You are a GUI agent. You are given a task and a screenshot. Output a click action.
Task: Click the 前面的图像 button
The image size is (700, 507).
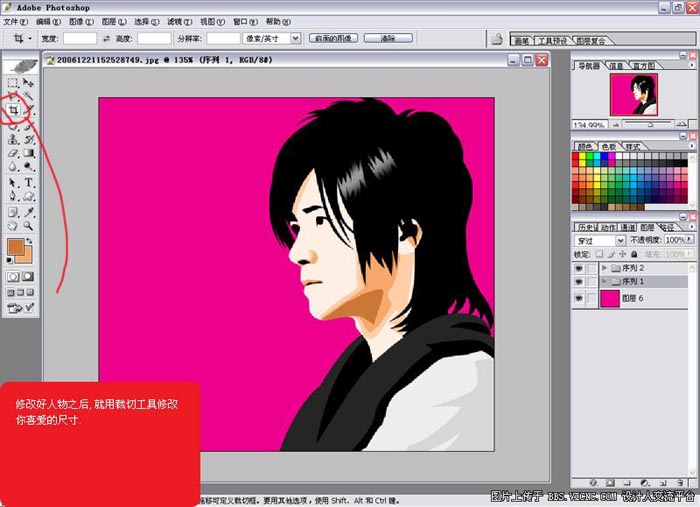point(334,38)
